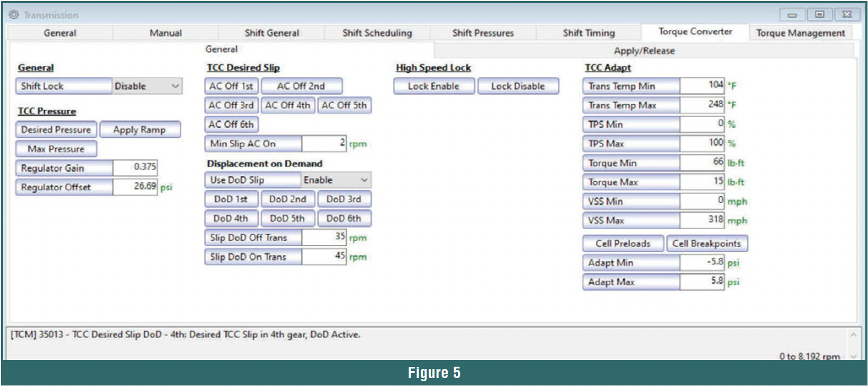This screenshot has width=868, height=386.
Task: Switch to the Shift Scheduling tab
Action: (x=377, y=33)
